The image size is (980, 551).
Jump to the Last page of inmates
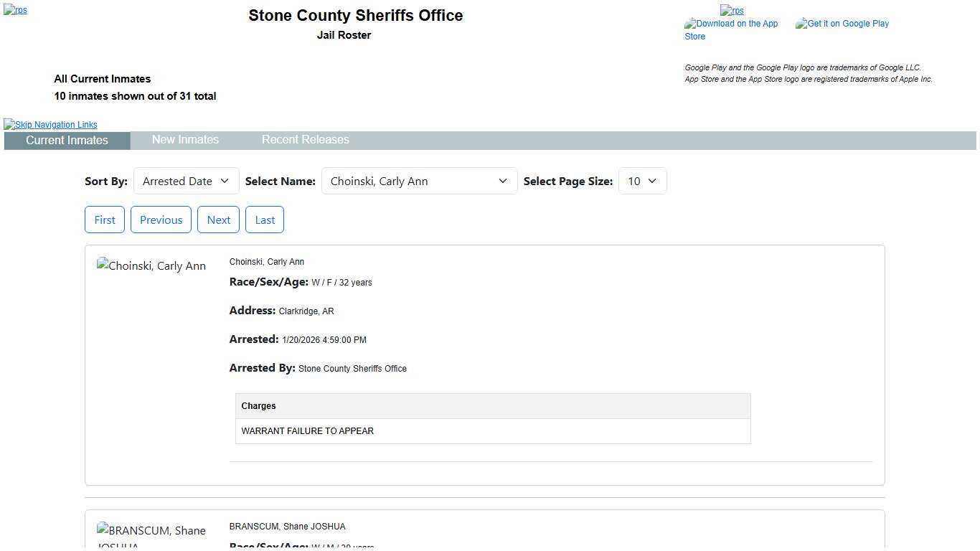(265, 220)
